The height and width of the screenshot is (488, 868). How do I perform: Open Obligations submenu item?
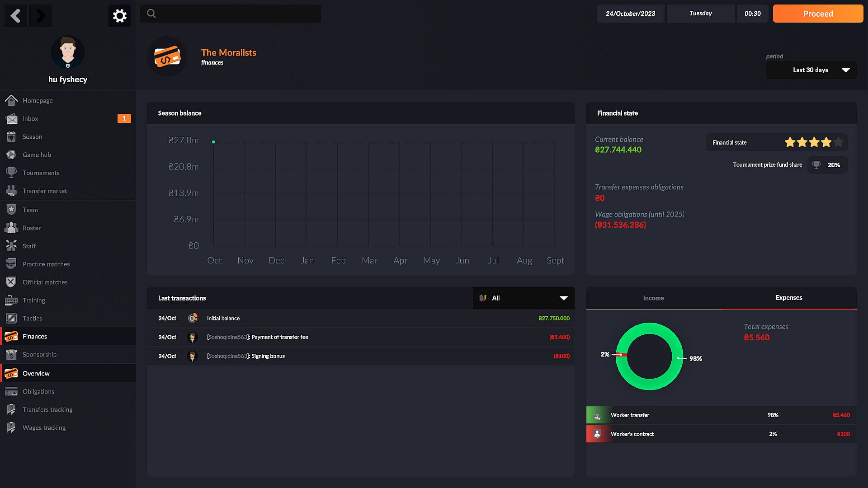click(x=38, y=392)
